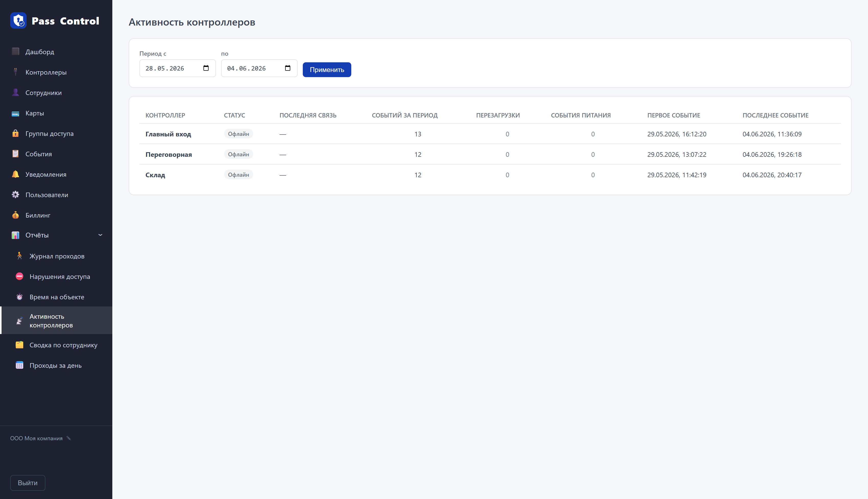Click the Сводка по сотруднику folder icon
This screenshot has width=868, height=499.
pos(19,345)
